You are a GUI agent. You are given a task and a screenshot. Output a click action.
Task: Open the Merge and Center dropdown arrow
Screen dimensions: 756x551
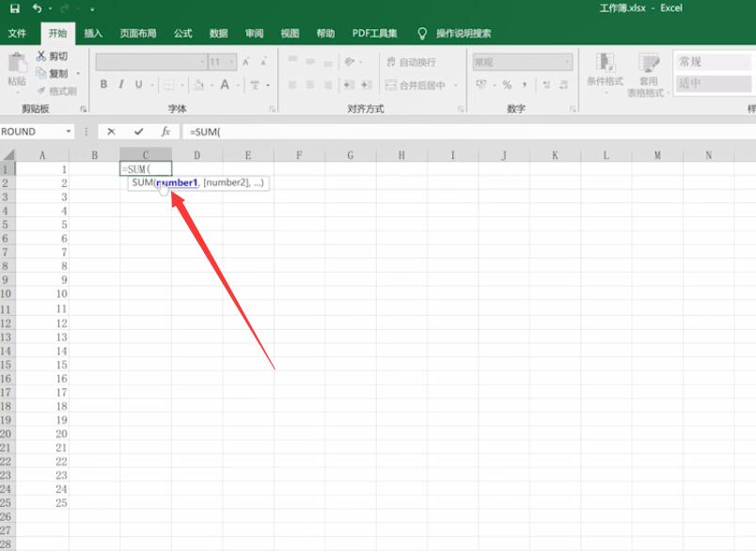(455, 86)
